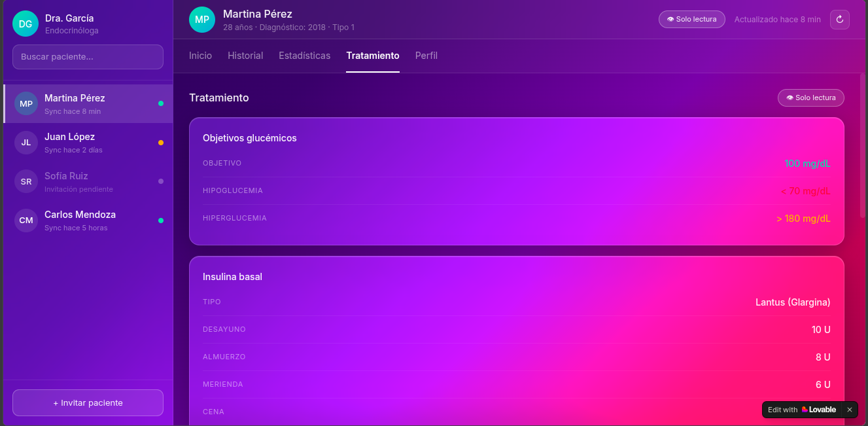Click Invitación pendiente under Sofía Ruiz
This screenshot has height=426, width=868.
78,189
